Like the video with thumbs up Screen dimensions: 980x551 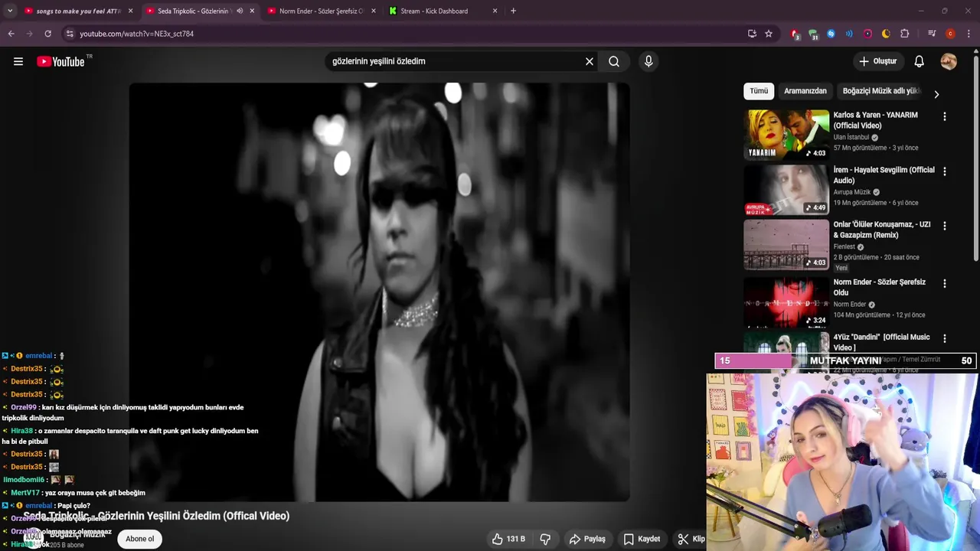508,539
